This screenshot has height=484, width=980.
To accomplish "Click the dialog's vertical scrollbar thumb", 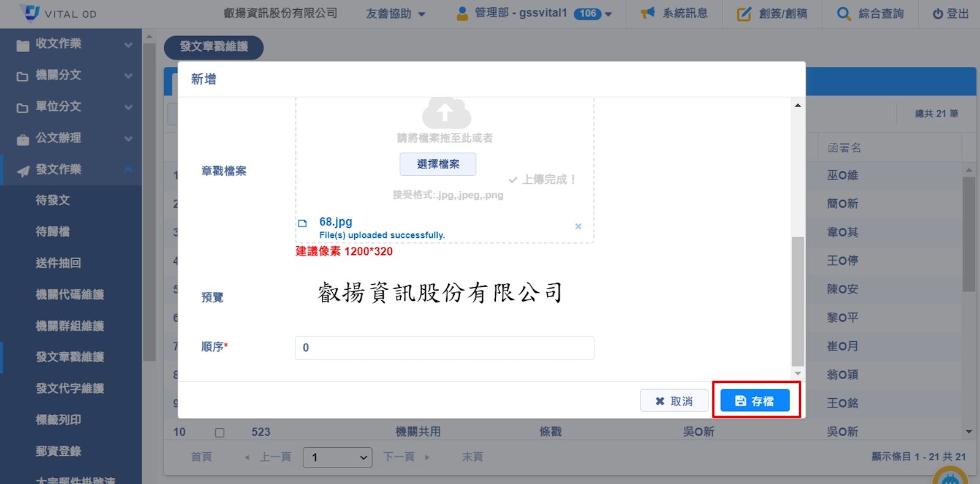I will [797, 300].
